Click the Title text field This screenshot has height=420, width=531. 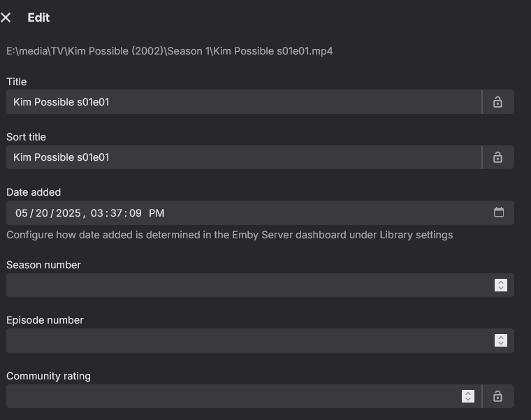(245, 102)
